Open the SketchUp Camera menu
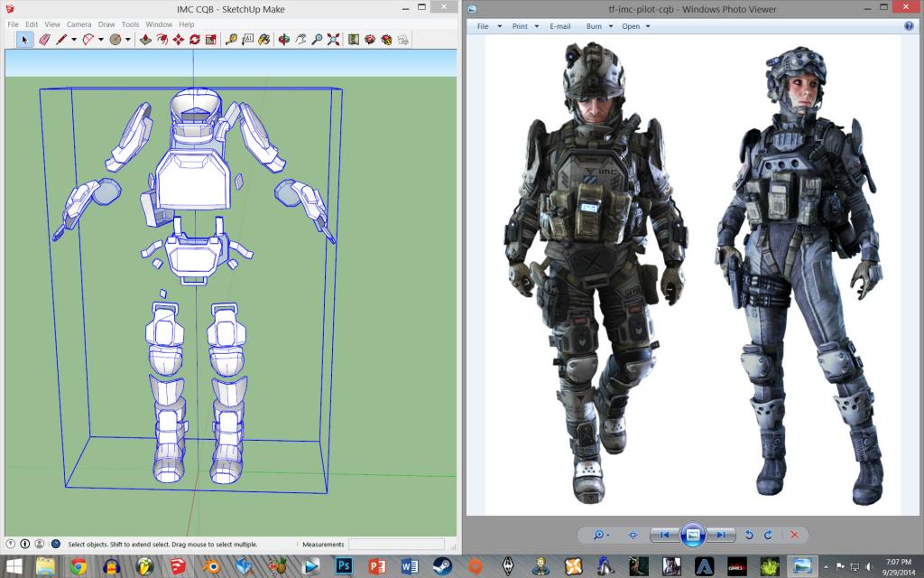This screenshot has width=924, height=578. tap(79, 24)
